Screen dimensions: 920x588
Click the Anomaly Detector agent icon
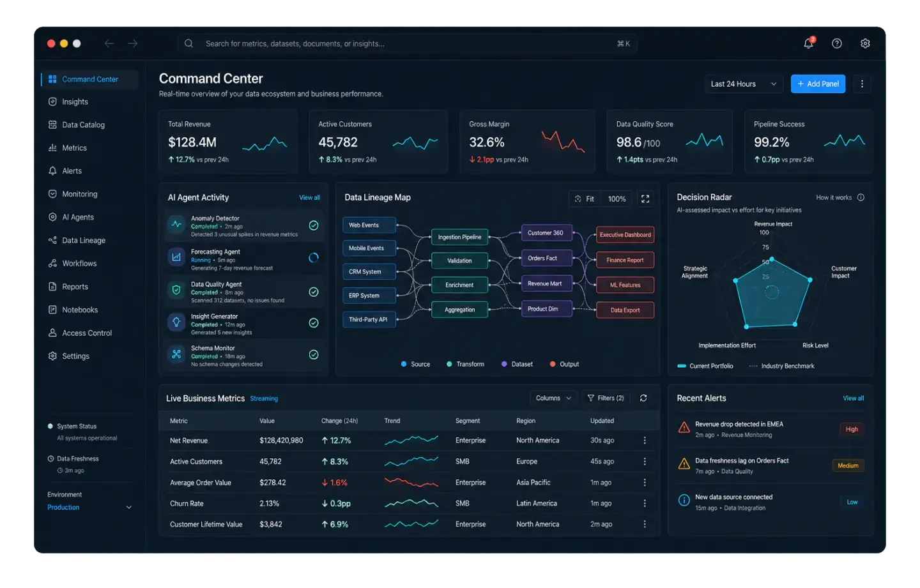(x=176, y=225)
